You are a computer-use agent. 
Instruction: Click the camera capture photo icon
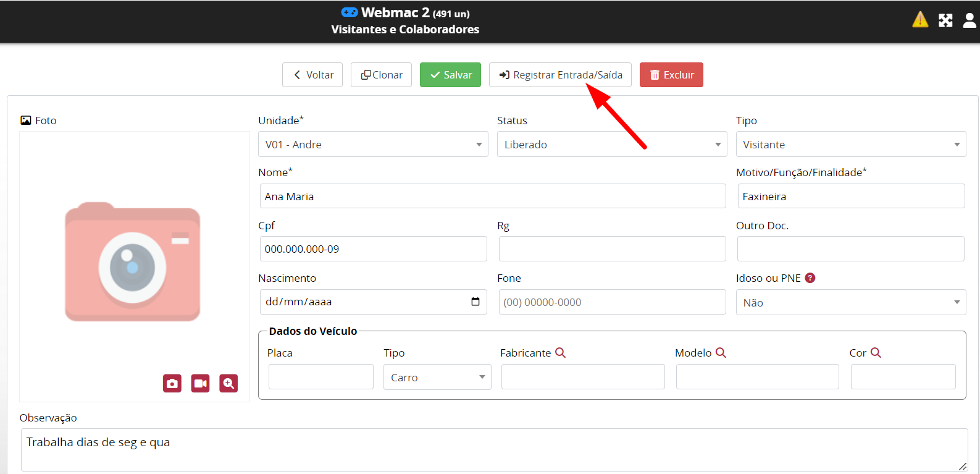[172, 383]
